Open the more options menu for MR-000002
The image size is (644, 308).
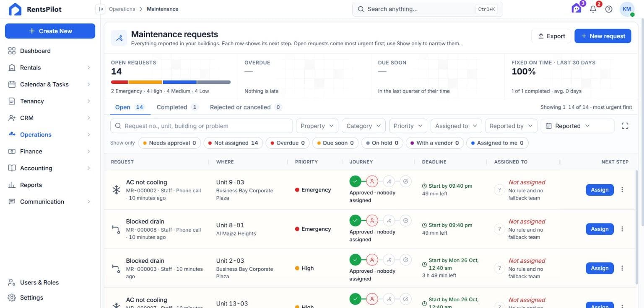point(622,190)
